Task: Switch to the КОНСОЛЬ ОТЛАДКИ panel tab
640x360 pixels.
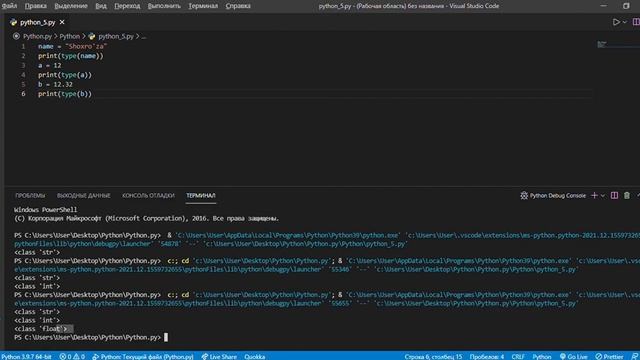Action: point(148,196)
